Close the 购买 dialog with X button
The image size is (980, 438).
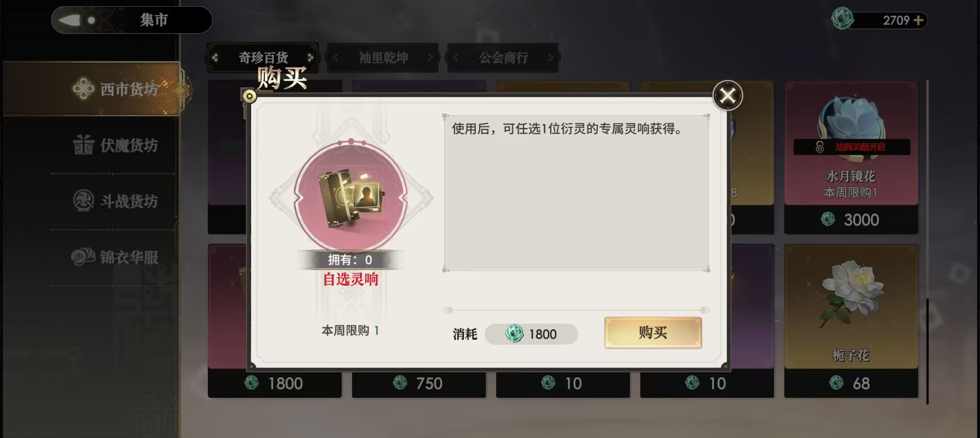727,95
